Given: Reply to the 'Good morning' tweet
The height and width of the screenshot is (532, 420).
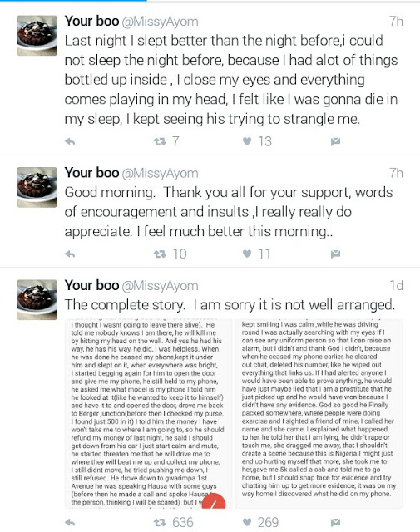Looking at the screenshot, I should (70, 254).
